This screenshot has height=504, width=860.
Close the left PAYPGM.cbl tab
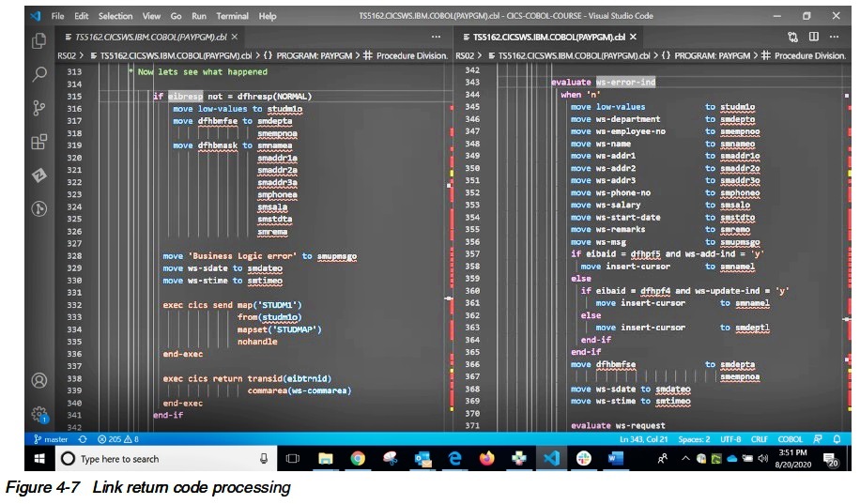point(235,37)
